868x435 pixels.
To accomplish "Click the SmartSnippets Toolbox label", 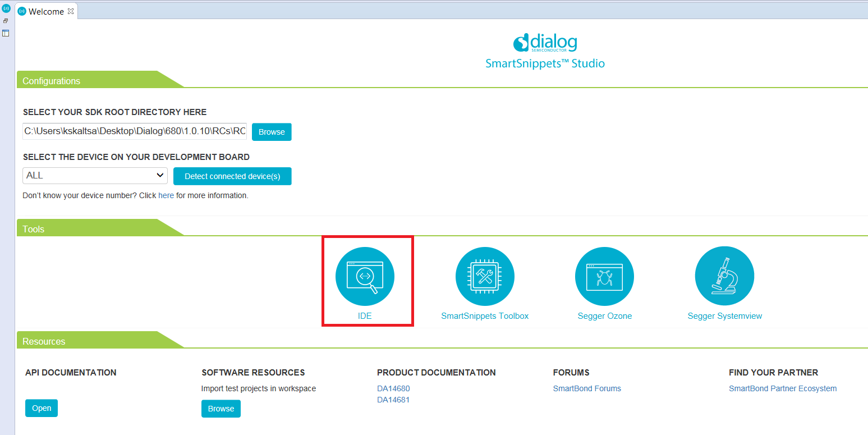I will (485, 316).
